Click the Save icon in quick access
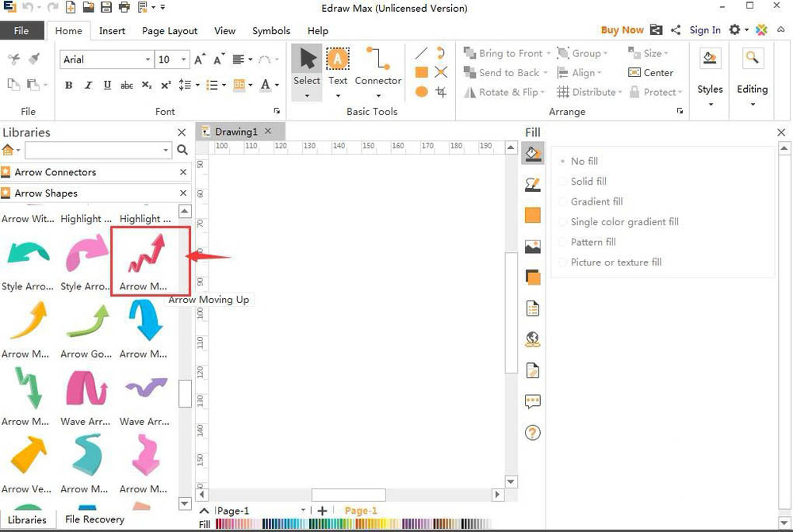This screenshot has height=532, width=793. point(105,7)
